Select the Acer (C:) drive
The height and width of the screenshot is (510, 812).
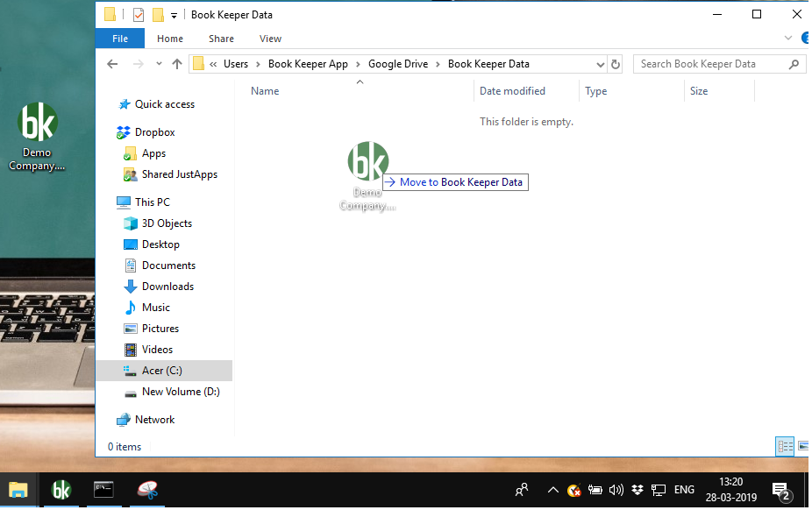pyautogui.click(x=164, y=372)
